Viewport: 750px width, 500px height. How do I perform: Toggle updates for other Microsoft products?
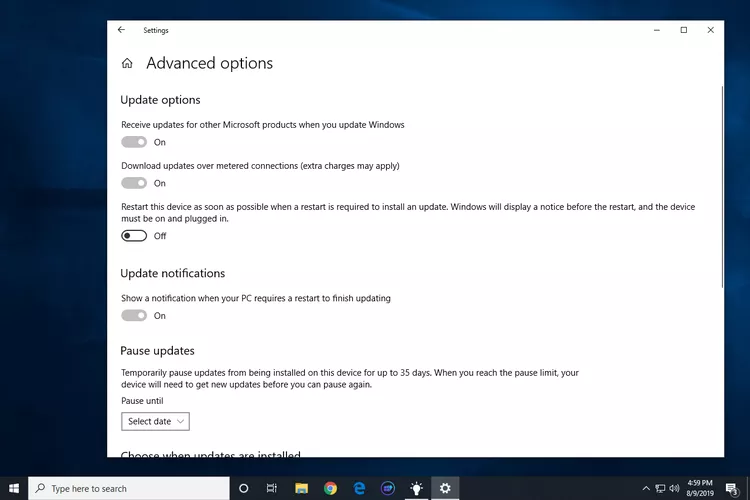coord(134,142)
